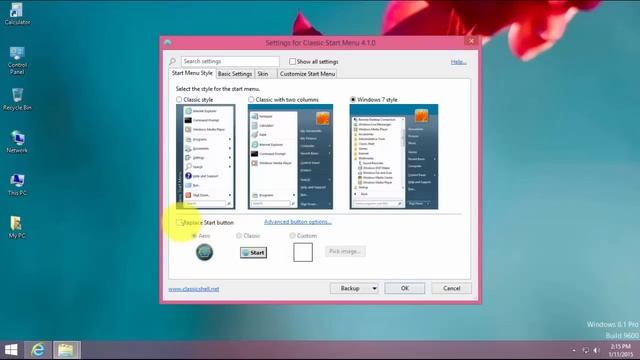640x360 pixels.
Task: Click the Classic with two columns preview
Action: (x=290, y=157)
